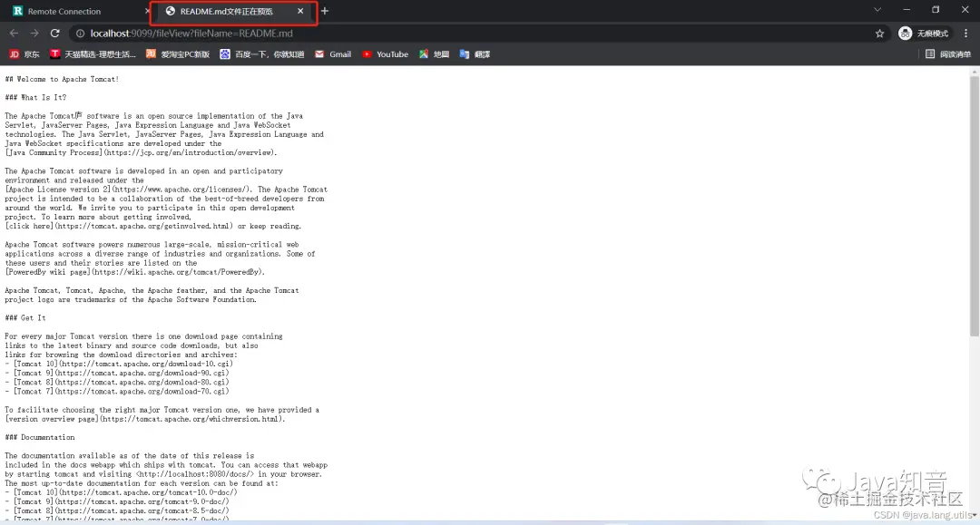
Task: Click the Tomcat 10 download-10.cgi line
Action: pos(119,364)
